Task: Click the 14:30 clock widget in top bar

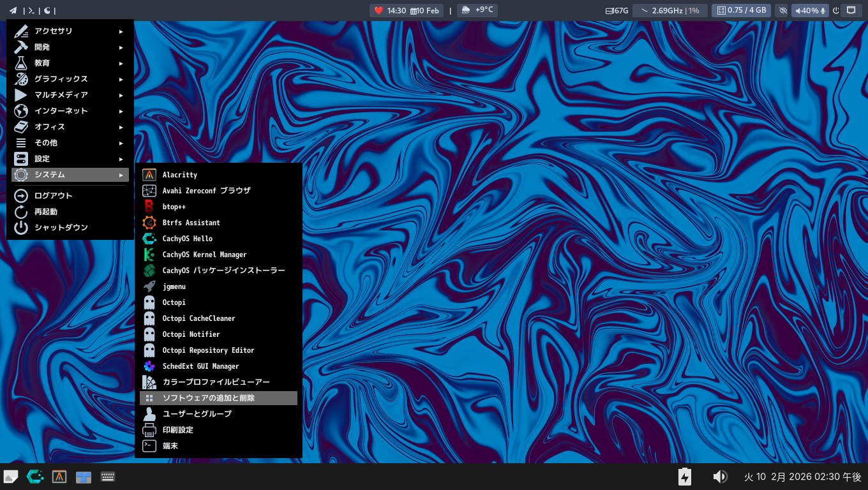Action: tap(396, 10)
